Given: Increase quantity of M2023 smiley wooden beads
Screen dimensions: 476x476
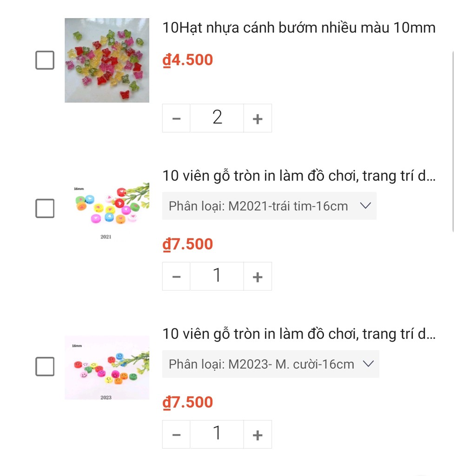Looking at the screenshot, I should pyautogui.click(x=257, y=434).
